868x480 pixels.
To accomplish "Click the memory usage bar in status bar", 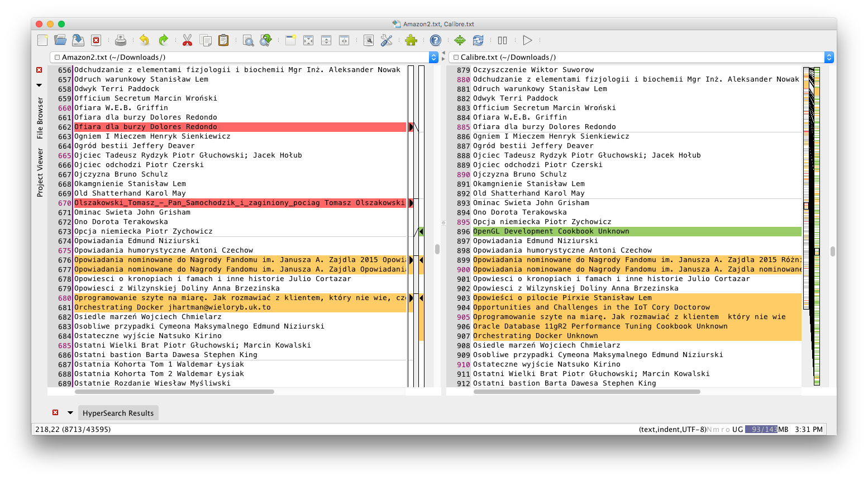I will point(761,429).
